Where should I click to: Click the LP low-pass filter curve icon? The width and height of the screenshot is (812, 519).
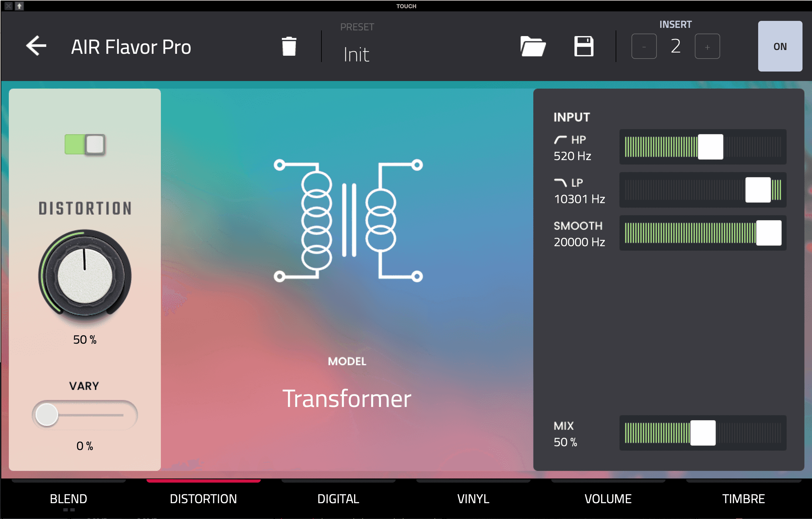(560, 183)
